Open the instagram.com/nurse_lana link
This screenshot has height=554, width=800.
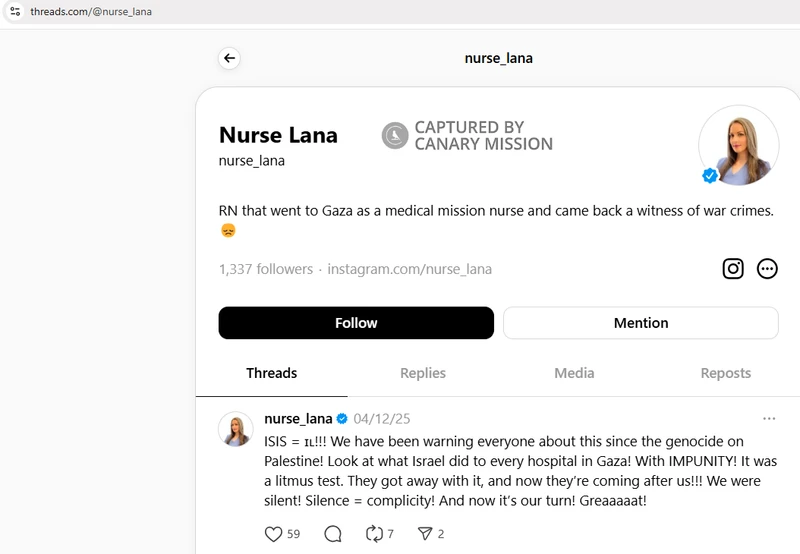pyautogui.click(x=409, y=269)
